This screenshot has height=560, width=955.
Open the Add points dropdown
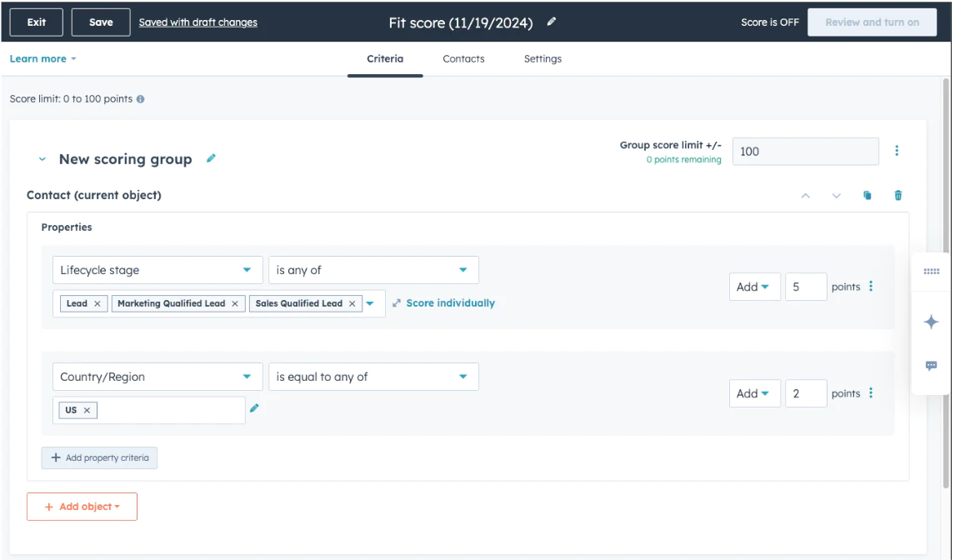[754, 286]
